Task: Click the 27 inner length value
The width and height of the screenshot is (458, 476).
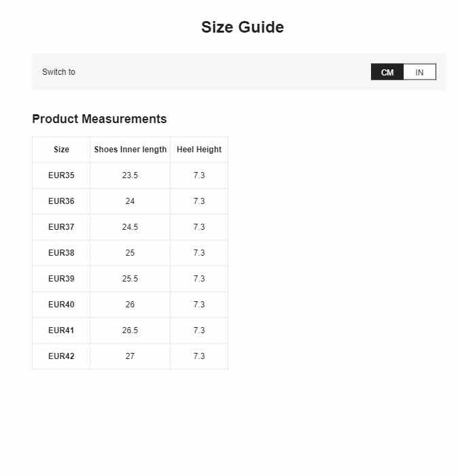Action: click(x=130, y=356)
